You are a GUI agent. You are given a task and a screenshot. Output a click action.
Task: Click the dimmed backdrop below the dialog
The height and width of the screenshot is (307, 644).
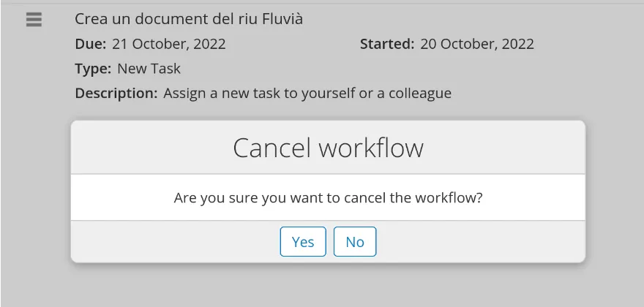[328, 287]
